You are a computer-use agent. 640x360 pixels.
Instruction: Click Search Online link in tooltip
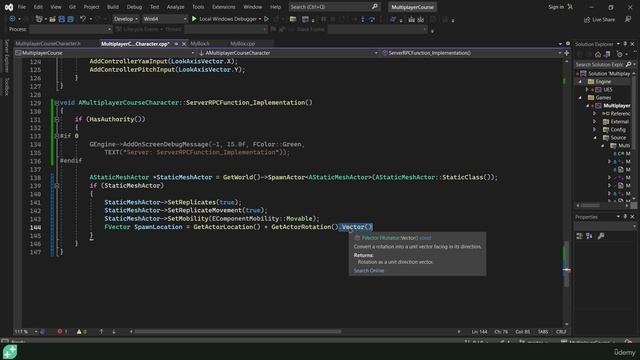(369, 271)
